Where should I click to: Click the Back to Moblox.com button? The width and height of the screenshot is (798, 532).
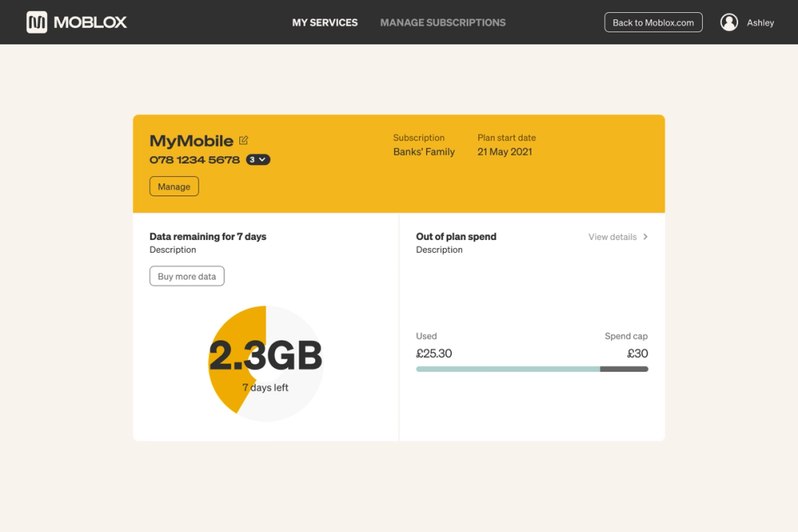point(654,22)
